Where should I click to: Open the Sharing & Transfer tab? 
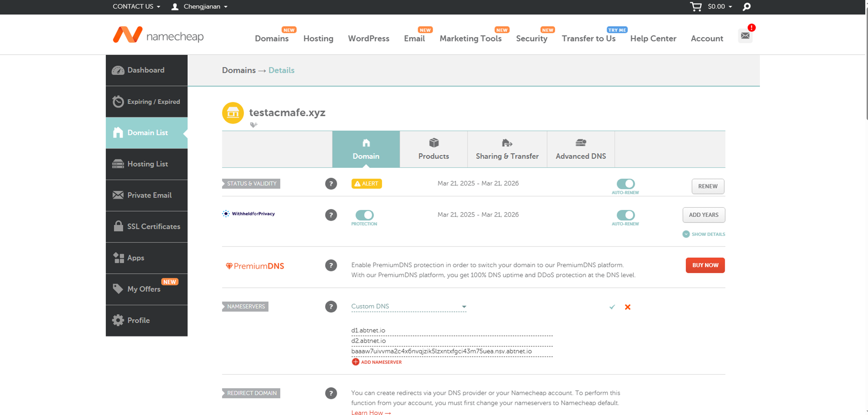tap(507, 149)
